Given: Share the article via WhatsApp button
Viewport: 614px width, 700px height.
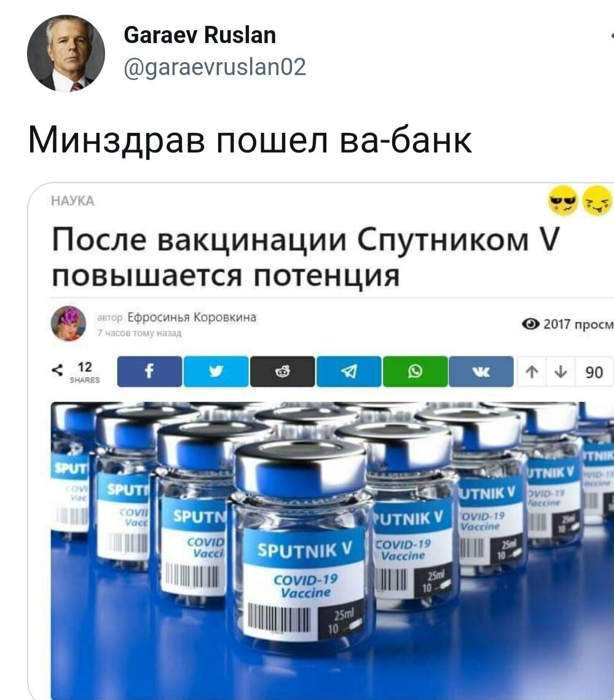Looking at the screenshot, I should [415, 371].
